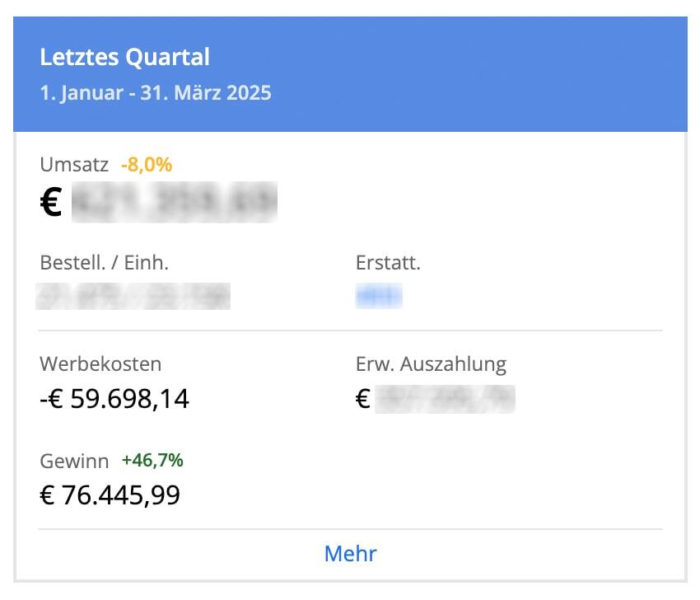Click the Umsatz label
Viewport: 700px width, 600px height.
coord(74,165)
